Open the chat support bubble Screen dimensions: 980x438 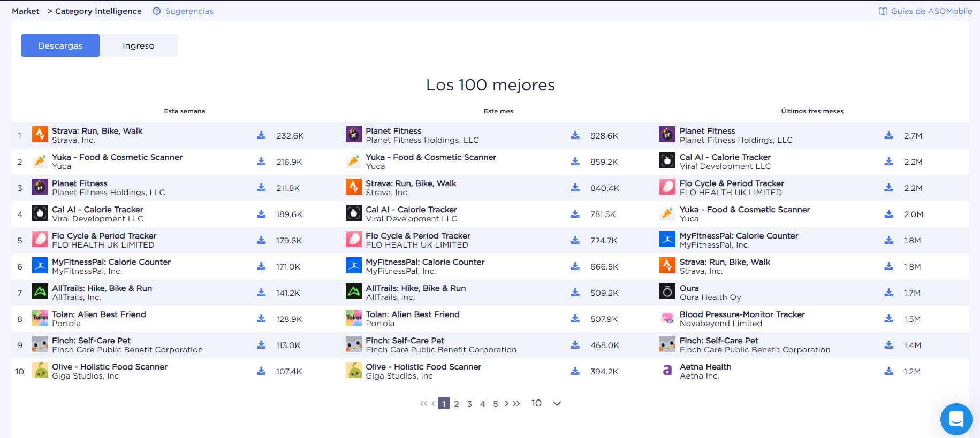[x=956, y=419]
